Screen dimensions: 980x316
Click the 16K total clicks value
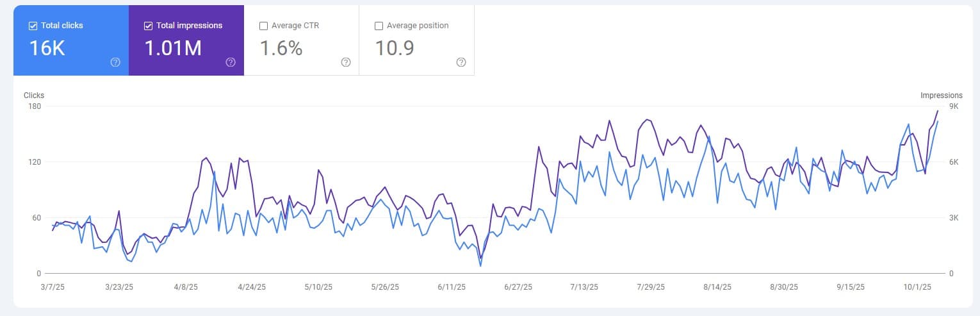pos(47,48)
